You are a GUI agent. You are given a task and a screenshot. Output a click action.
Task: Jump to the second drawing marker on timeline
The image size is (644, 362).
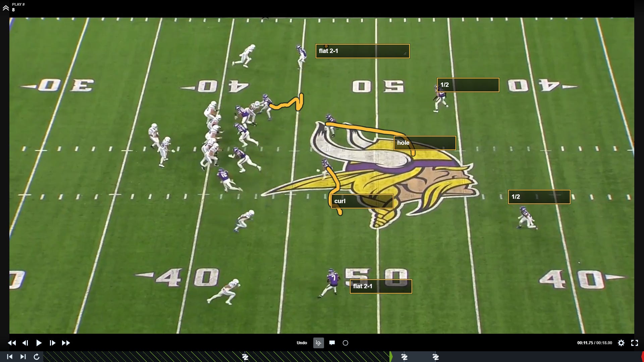pos(405,357)
